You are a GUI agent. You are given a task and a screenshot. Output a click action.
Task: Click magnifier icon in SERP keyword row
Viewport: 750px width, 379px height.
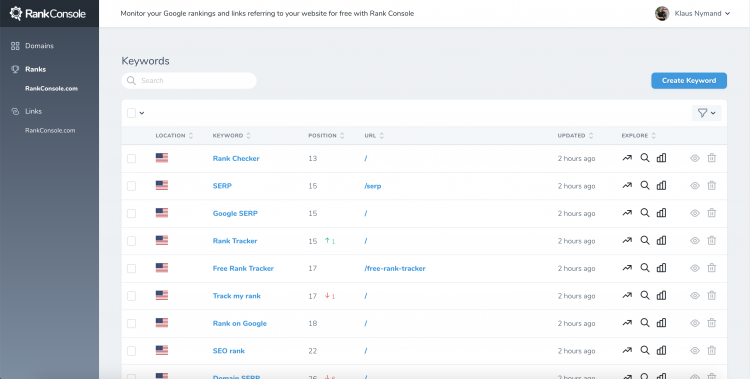click(645, 186)
